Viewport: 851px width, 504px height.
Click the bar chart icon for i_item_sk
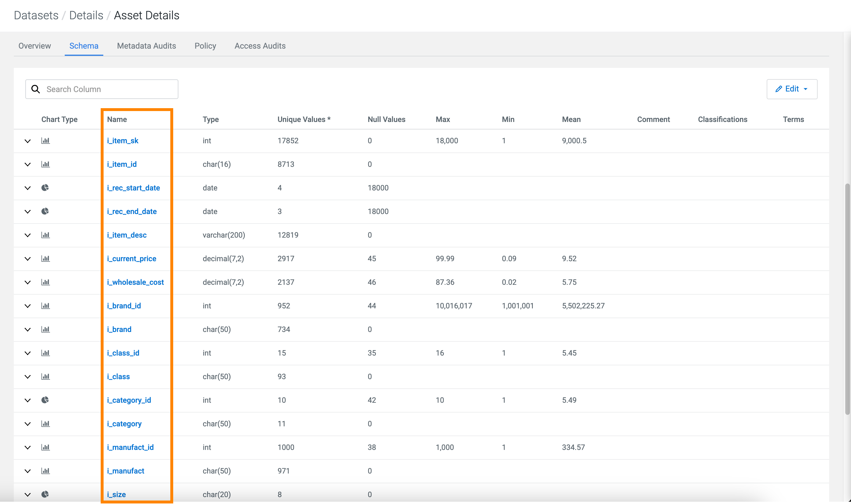[45, 141]
